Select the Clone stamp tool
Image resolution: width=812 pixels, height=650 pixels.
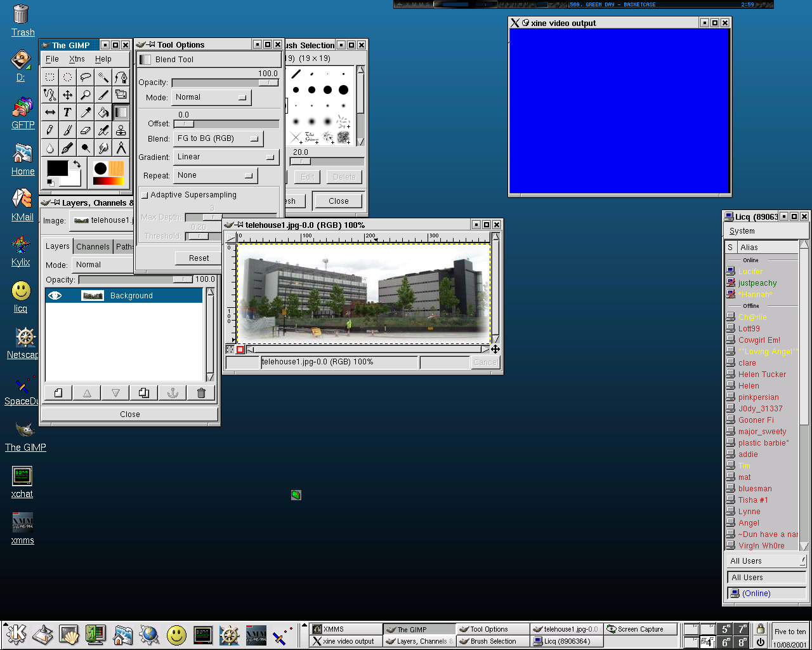tap(121, 130)
